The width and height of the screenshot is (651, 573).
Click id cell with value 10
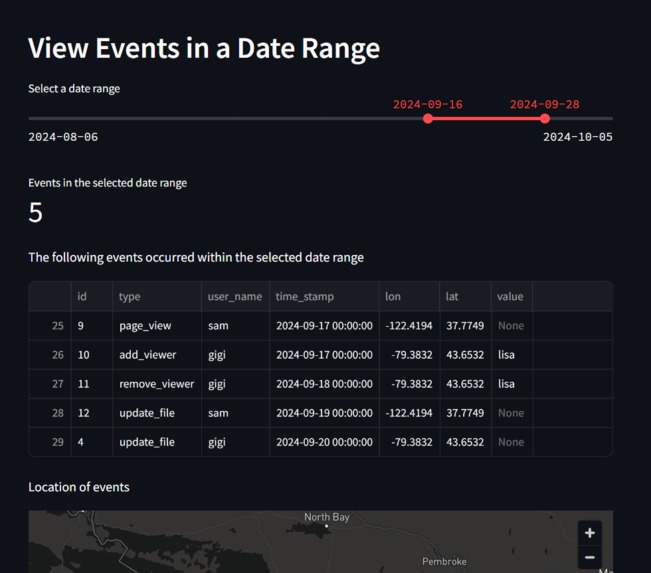(91, 355)
